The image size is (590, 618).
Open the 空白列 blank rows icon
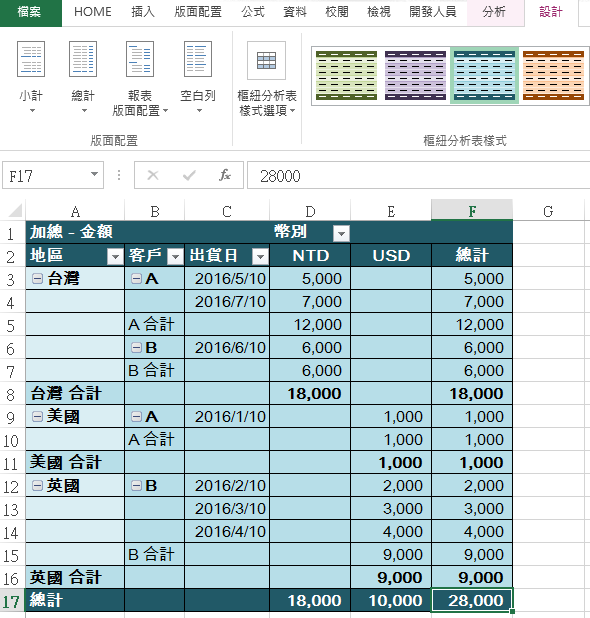tap(197, 59)
